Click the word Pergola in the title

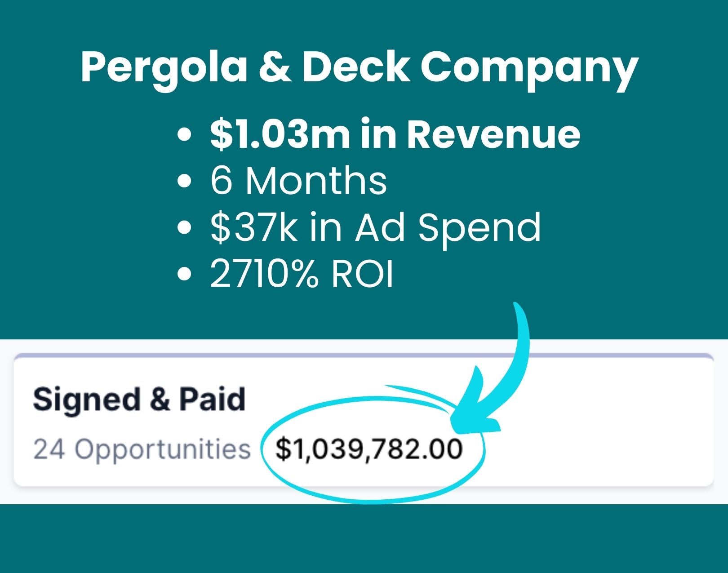pos(164,67)
